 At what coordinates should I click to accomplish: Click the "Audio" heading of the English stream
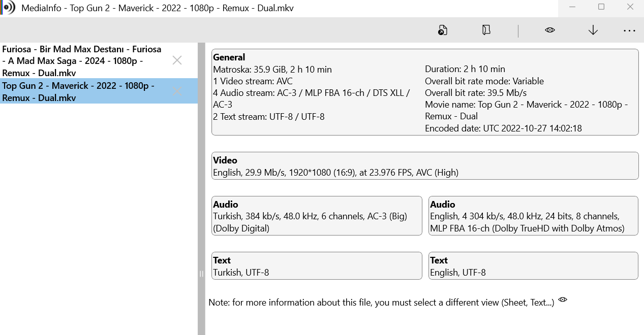point(443,205)
